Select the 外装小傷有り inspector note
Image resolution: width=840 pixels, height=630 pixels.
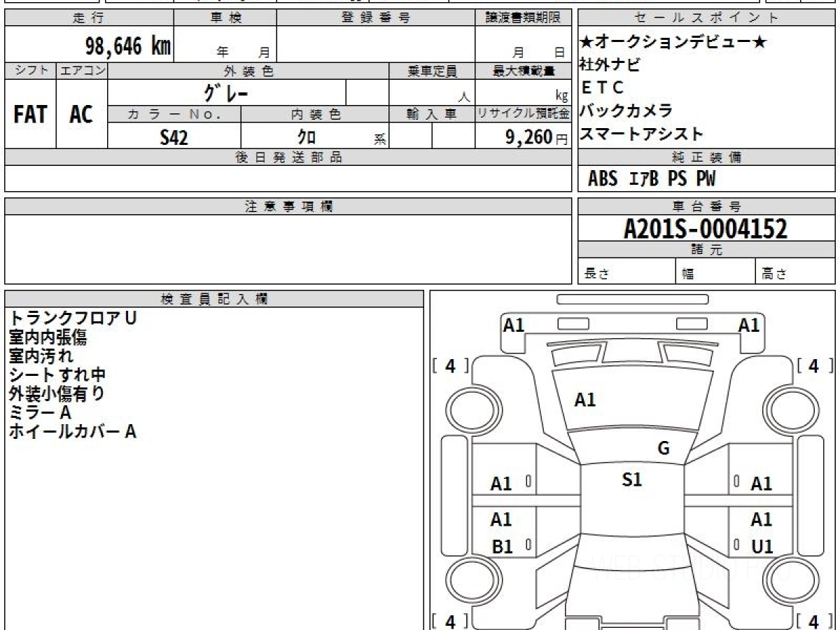[57, 393]
